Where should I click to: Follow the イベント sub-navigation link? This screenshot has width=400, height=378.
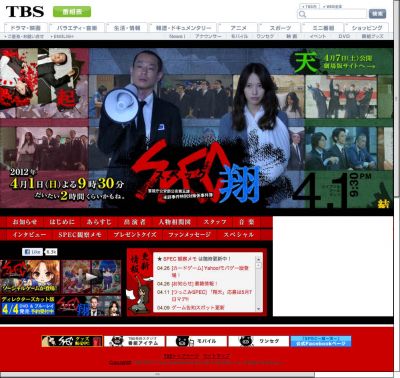[x=317, y=36]
